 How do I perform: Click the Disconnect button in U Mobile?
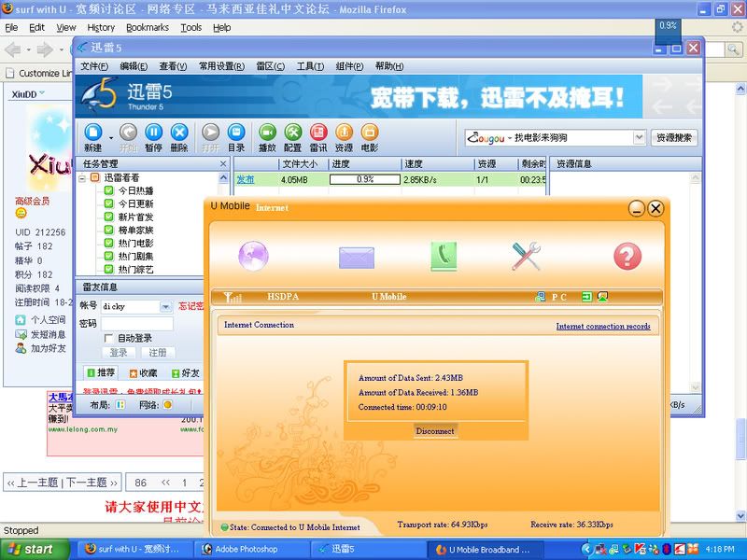pyautogui.click(x=435, y=431)
